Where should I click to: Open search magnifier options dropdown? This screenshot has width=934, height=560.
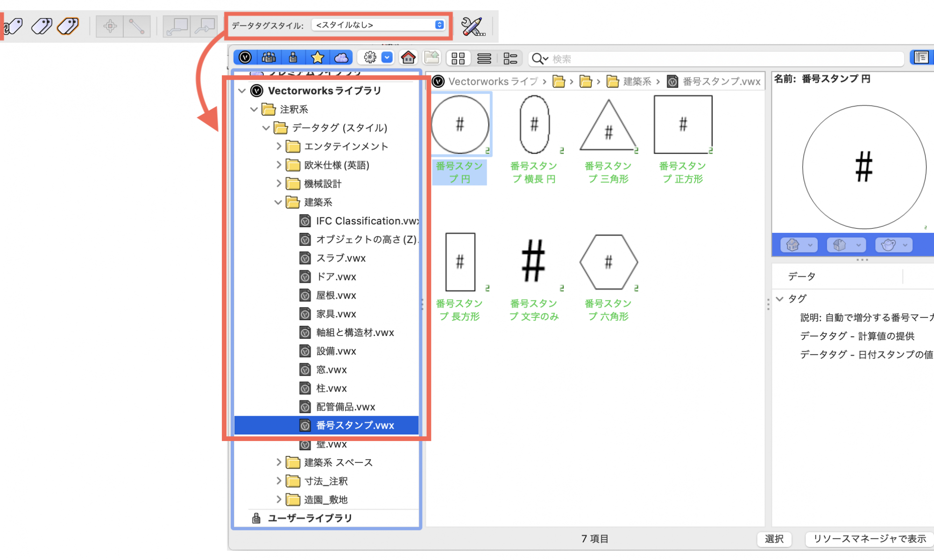click(540, 59)
